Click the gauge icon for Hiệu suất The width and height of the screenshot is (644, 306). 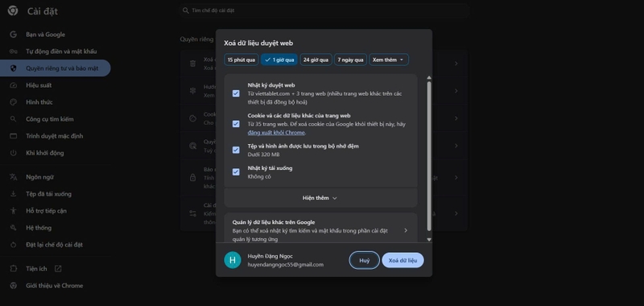13,85
